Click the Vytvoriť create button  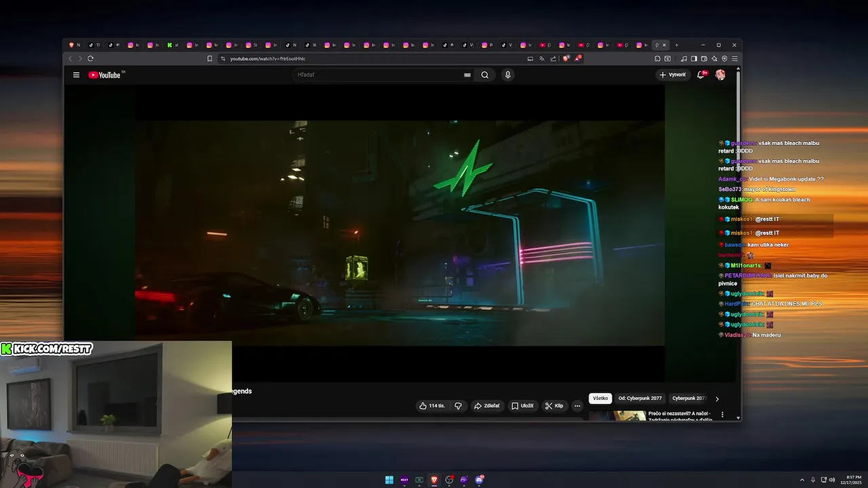[x=672, y=75]
